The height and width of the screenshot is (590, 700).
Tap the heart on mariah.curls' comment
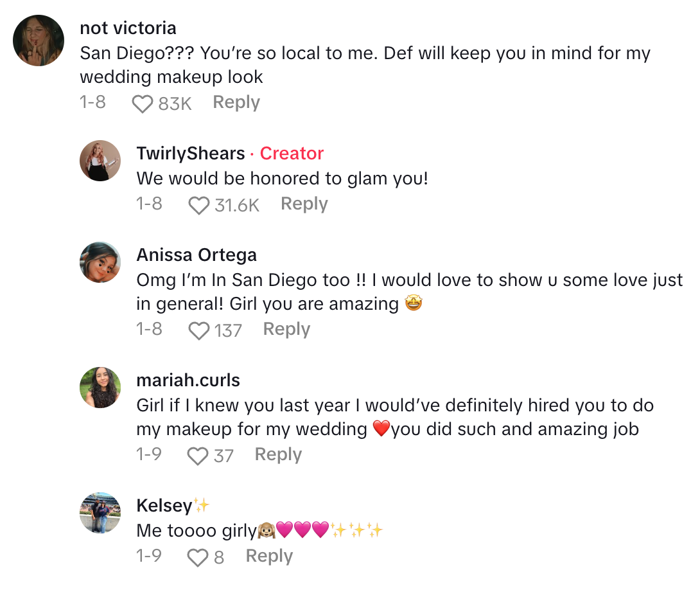point(199,456)
